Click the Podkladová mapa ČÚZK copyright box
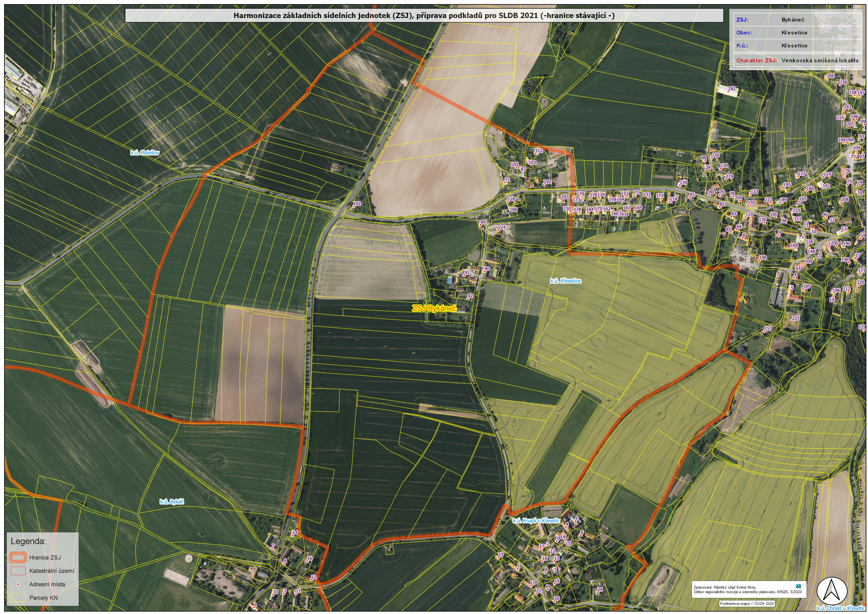The image size is (868, 614). pos(747,604)
